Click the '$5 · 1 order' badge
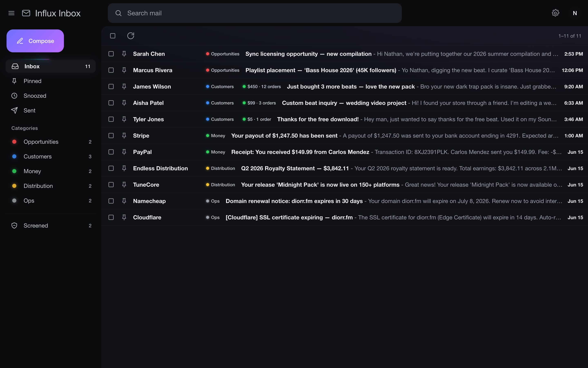Viewport: 588px width, 368px height. click(257, 119)
